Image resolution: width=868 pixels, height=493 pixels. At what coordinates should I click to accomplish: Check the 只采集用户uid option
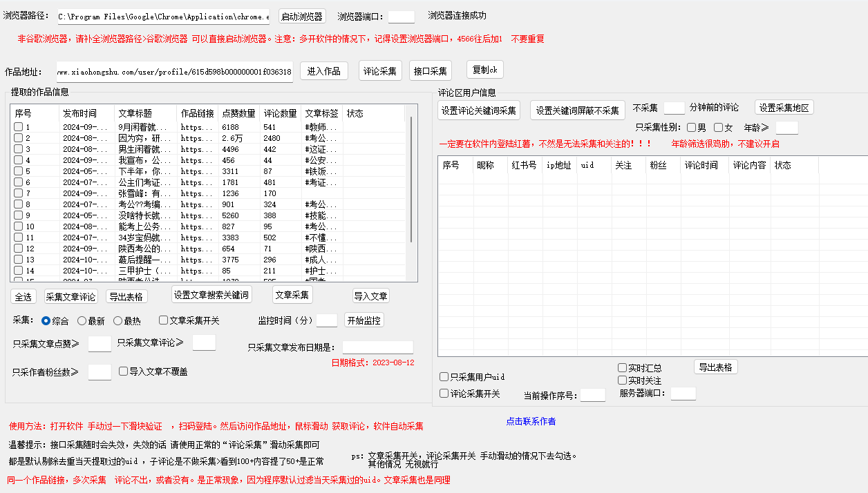point(444,377)
